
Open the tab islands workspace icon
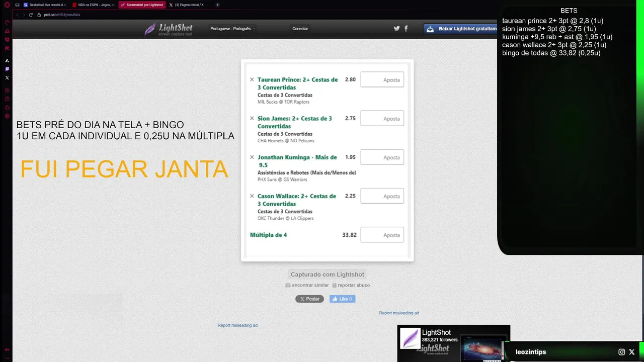(x=17, y=5)
